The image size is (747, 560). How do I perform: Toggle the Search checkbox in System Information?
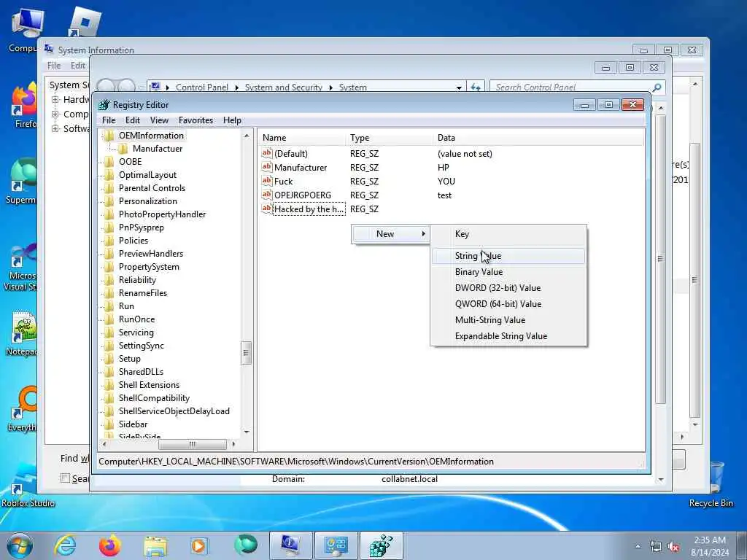pyautogui.click(x=65, y=478)
